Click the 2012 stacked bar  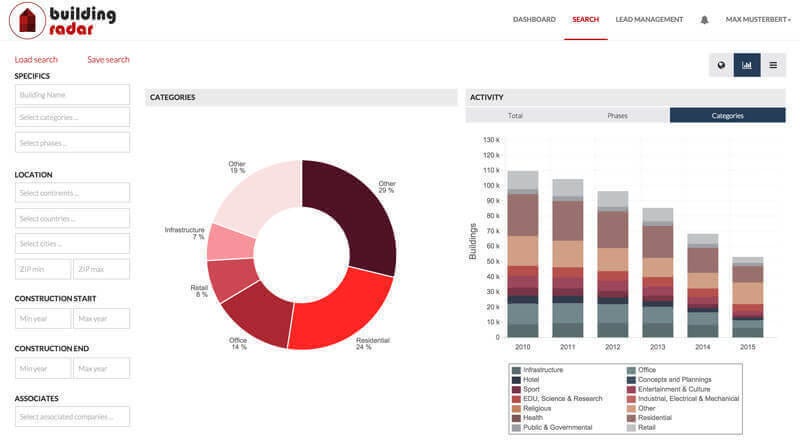[613, 264]
